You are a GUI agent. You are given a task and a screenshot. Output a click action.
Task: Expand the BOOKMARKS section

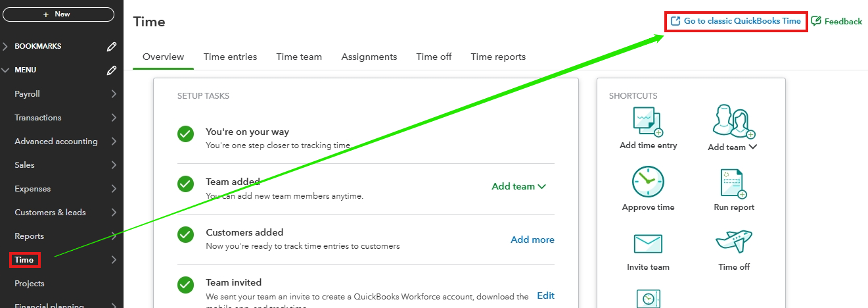(x=6, y=47)
